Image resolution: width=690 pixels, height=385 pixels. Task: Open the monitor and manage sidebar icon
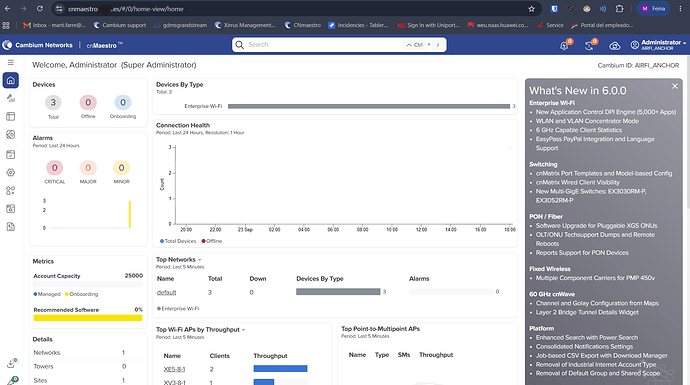(11, 98)
